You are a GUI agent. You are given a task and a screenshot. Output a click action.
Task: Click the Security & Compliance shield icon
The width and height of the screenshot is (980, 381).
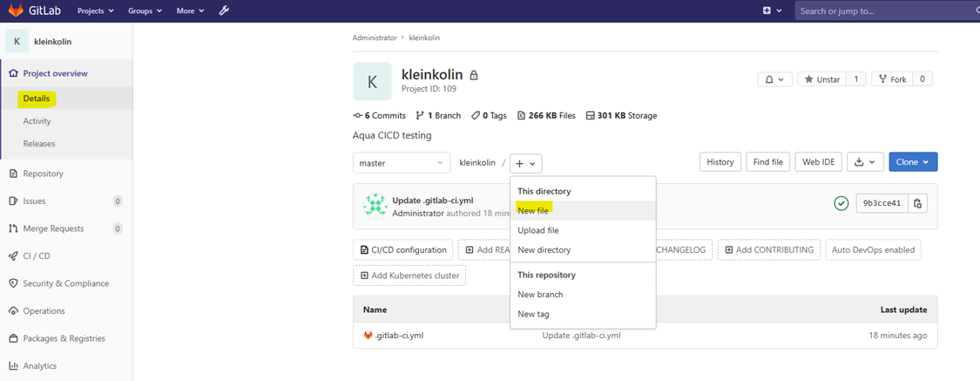pyautogui.click(x=12, y=283)
